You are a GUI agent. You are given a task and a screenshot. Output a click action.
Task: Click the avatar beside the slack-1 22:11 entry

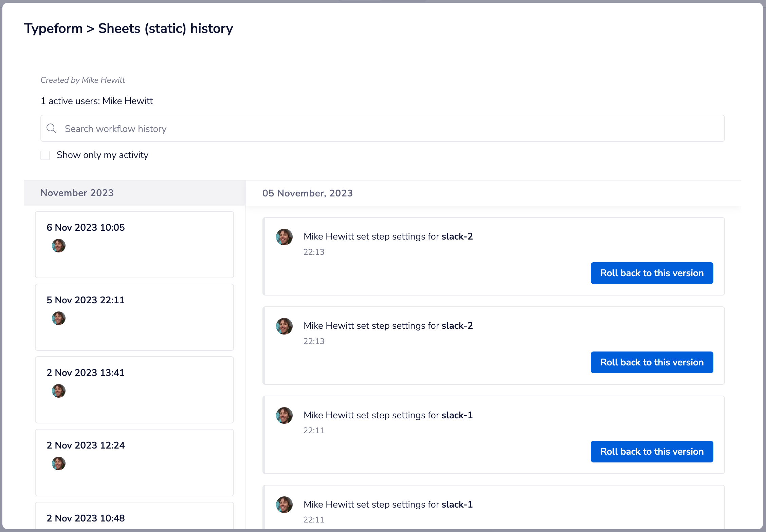tap(284, 415)
